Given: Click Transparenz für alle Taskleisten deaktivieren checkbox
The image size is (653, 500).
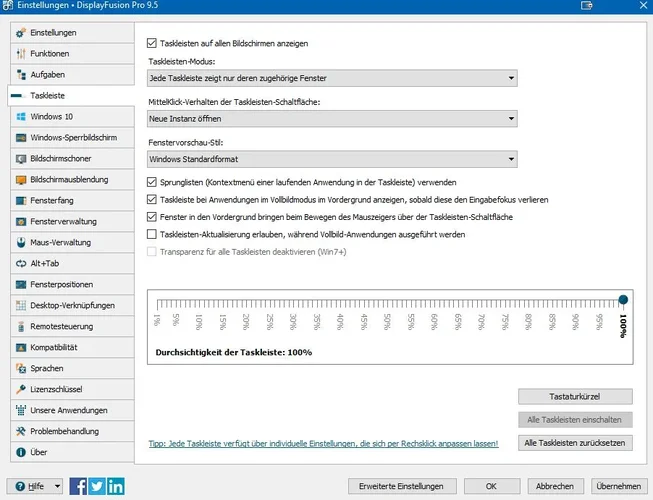Looking at the screenshot, I should click(152, 252).
